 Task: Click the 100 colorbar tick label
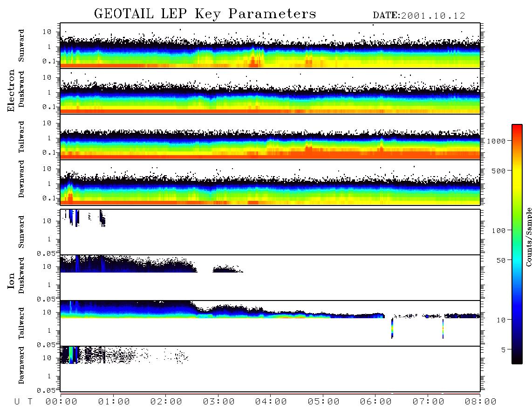(498, 231)
